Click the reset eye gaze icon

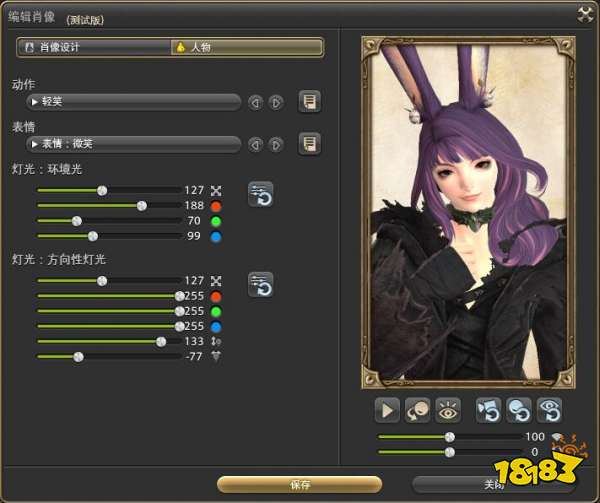point(550,409)
